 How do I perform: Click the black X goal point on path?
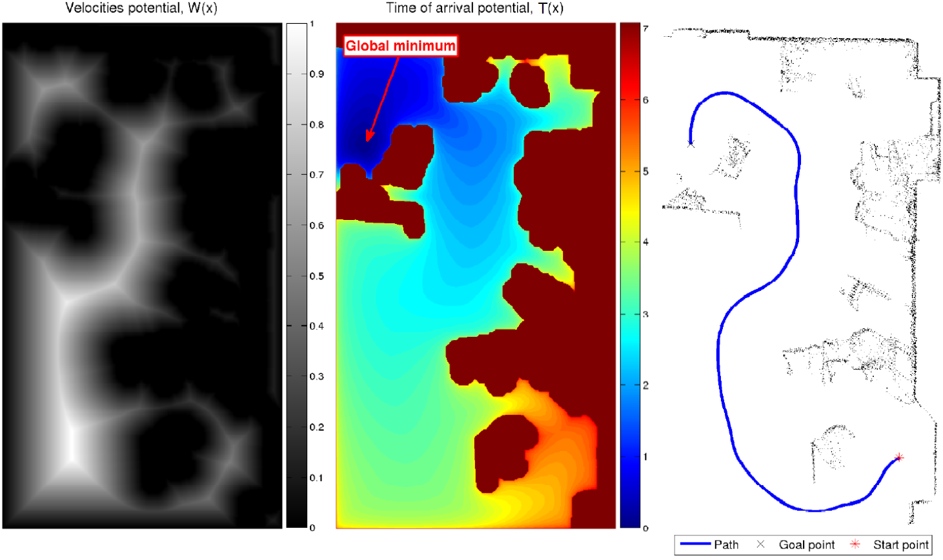point(691,144)
